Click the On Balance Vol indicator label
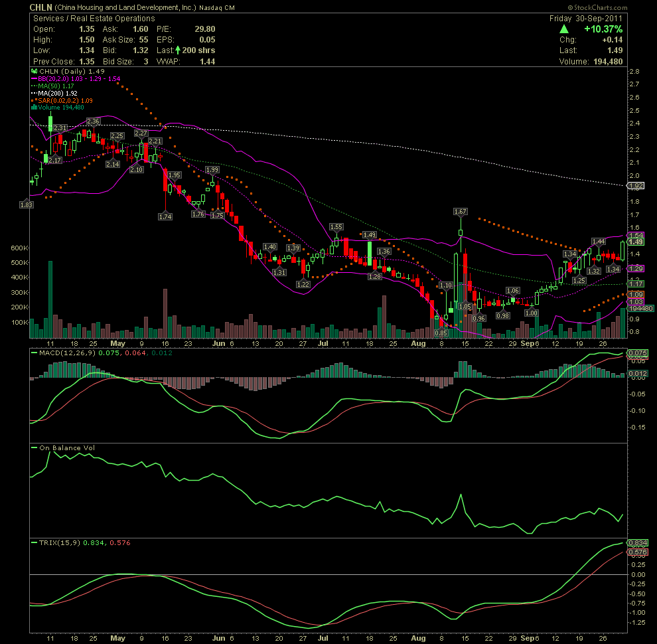657x644 pixels. (x=67, y=447)
